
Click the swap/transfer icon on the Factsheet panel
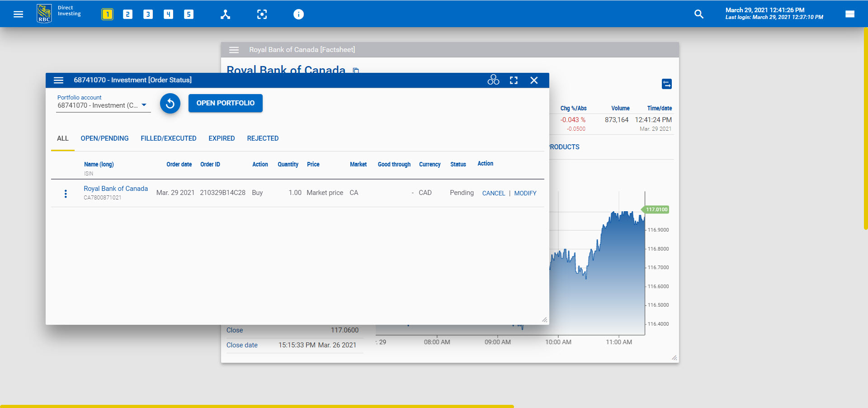666,84
